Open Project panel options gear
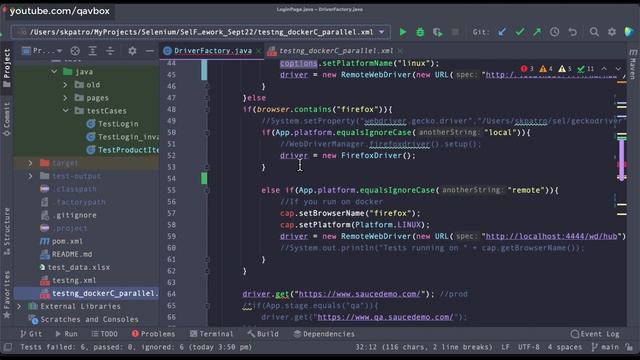The height and width of the screenshot is (360, 640). point(132,51)
